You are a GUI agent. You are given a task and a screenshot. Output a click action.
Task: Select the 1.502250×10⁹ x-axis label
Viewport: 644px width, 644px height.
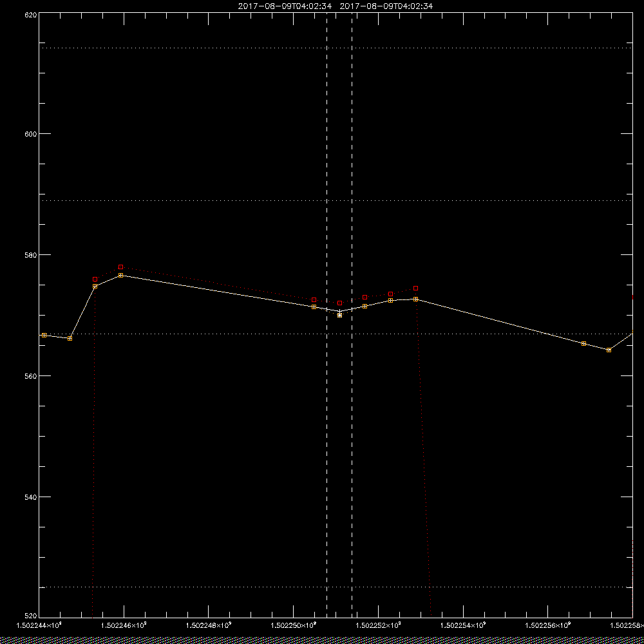point(294,625)
